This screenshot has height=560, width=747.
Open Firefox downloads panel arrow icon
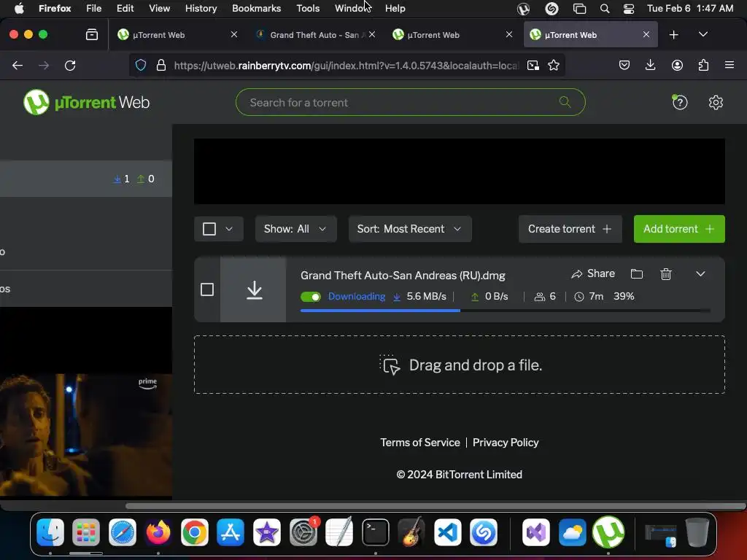pos(650,65)
